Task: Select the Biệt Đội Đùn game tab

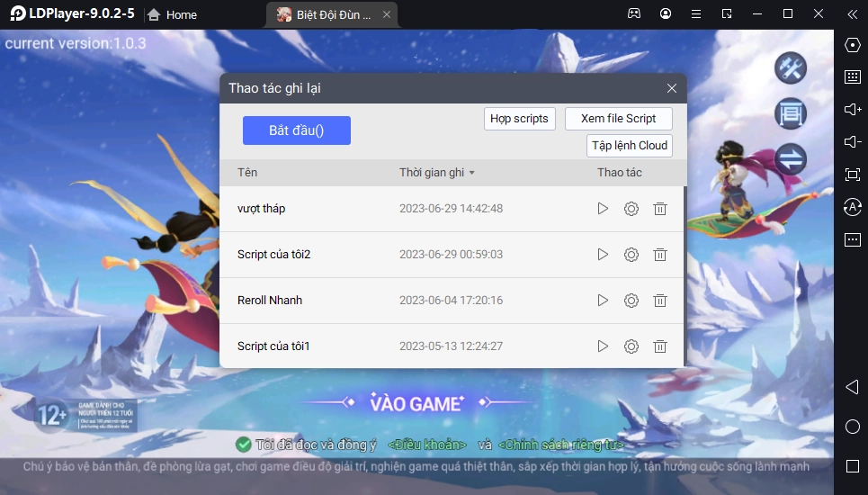Action: [x=322, y=14]
